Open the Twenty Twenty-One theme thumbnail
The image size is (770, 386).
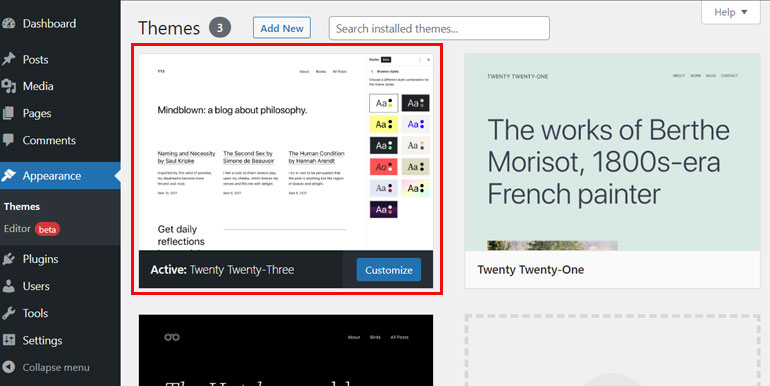click(612, 152)
